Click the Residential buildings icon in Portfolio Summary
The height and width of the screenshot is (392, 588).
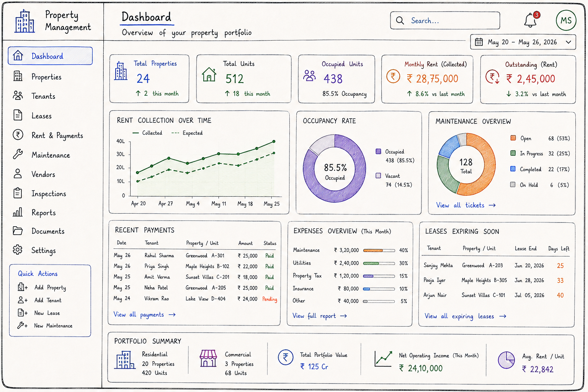coord(125,360)
